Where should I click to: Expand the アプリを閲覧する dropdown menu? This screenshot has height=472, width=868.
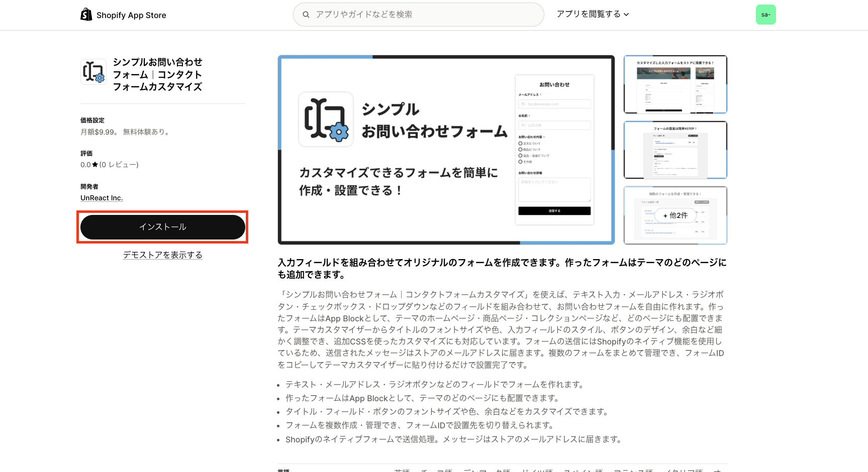pyautogui.click(x=593, y=14)
